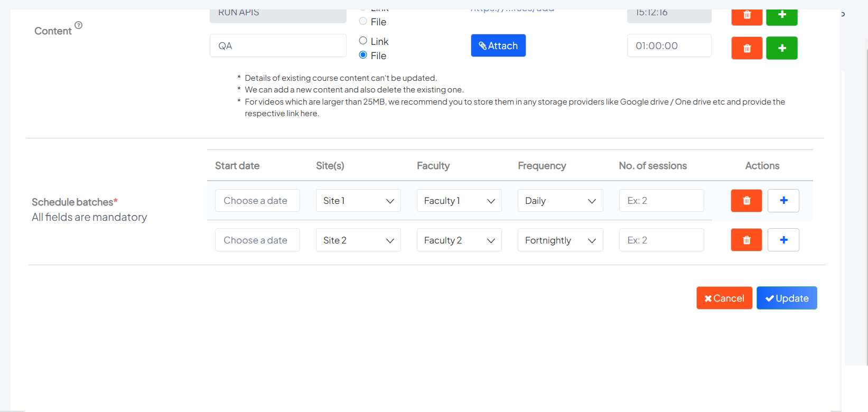Open the Site 1 dropdown

(x=358, y=201)
